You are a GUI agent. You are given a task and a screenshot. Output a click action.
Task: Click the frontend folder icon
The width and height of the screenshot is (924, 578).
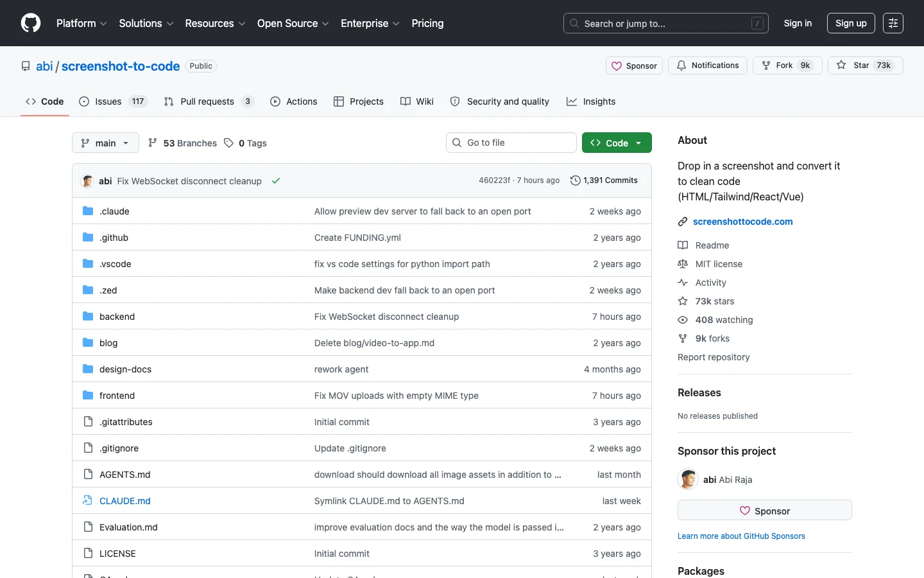point(88,395)
